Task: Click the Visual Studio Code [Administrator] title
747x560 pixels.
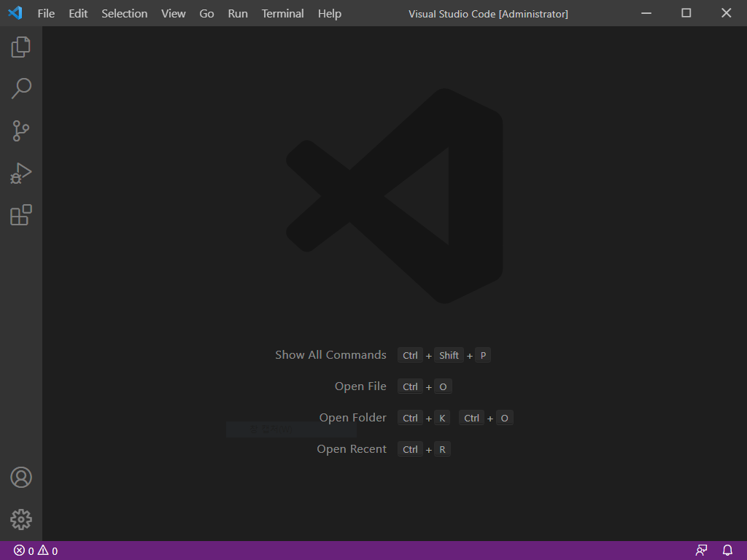Action: [488, 14]
